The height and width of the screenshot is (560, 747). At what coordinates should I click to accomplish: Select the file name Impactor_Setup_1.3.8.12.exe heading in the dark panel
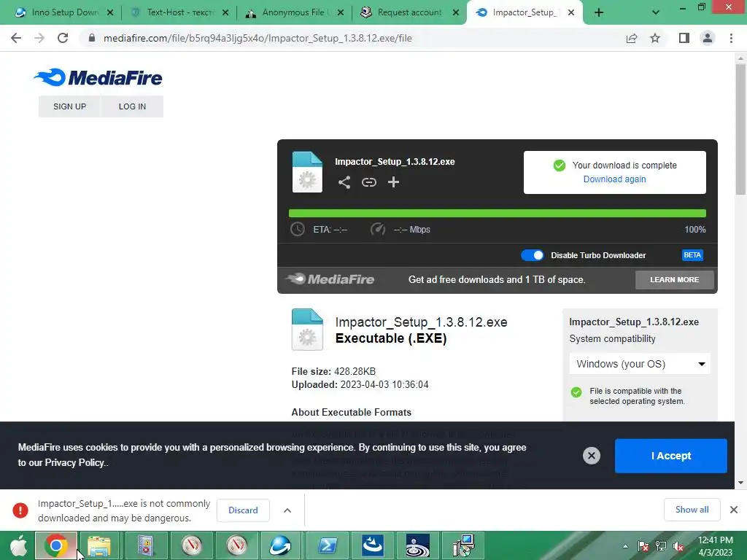(395, 161)
